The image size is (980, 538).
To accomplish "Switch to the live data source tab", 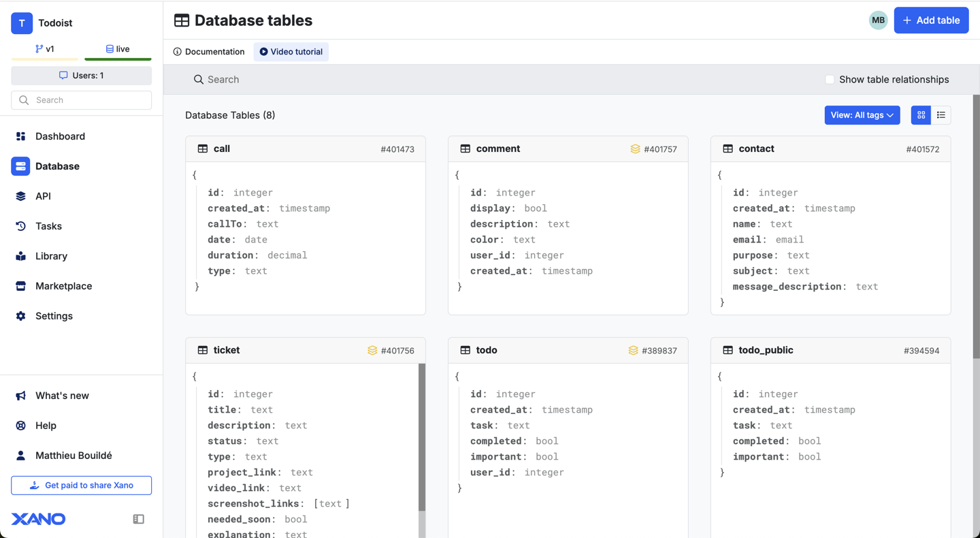I will (118, 49).
